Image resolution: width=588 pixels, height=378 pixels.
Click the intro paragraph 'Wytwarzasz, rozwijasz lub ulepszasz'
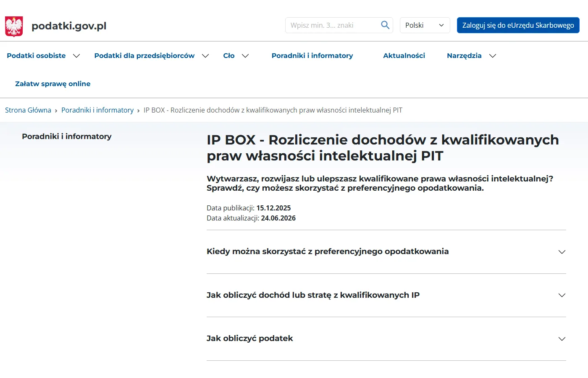380,183
